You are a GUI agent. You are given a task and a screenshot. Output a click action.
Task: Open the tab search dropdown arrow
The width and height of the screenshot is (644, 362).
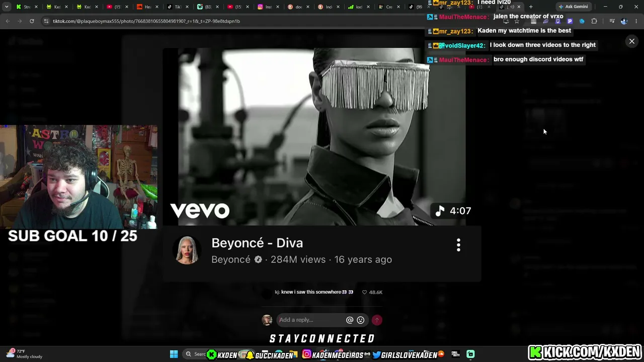pos(7,7)
